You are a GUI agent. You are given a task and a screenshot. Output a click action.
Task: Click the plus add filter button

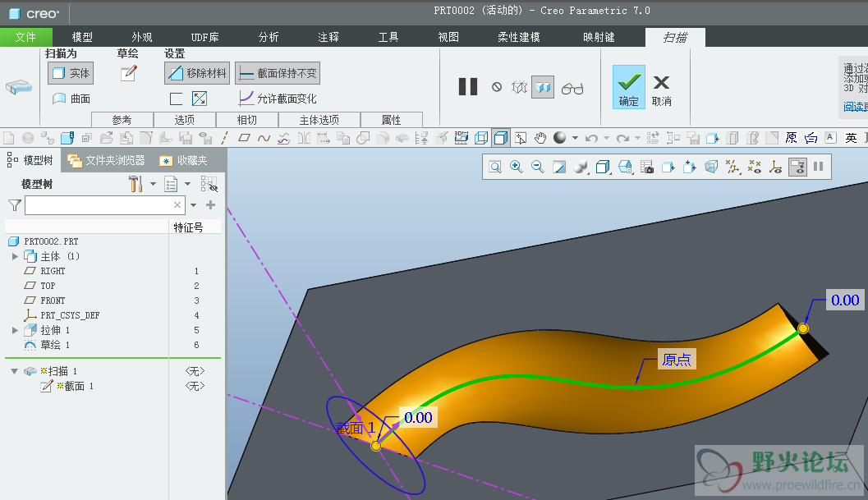[x=210, y=205]
